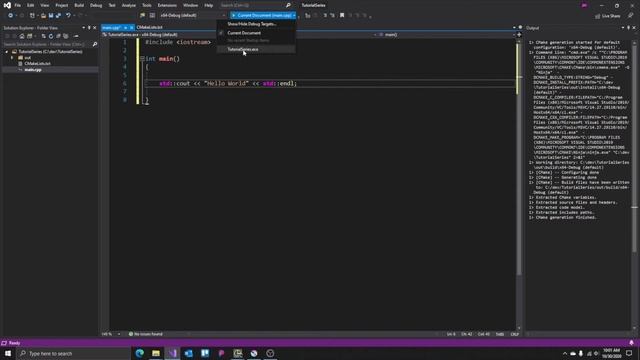The width and height of the screenshot is (640, 360).
Task: Open the File menu
Action: click(x=18, y=5)
